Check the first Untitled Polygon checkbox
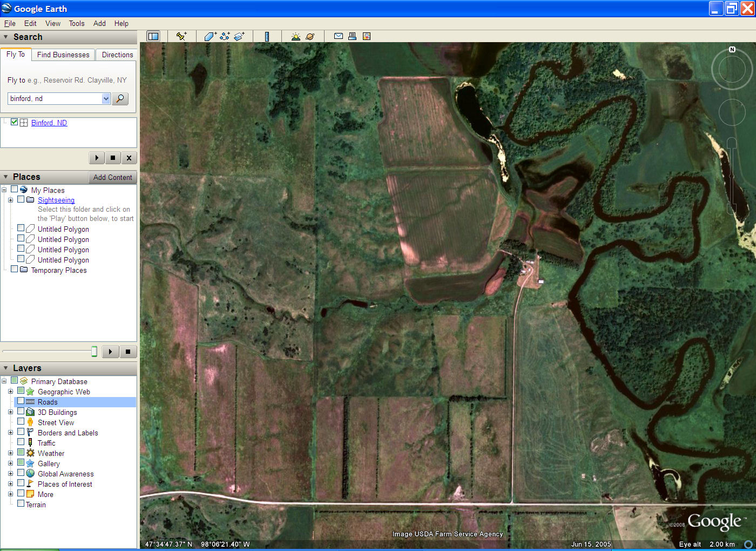Image resolution: width=756 pixels, height=551 pixels. [21, 228]
